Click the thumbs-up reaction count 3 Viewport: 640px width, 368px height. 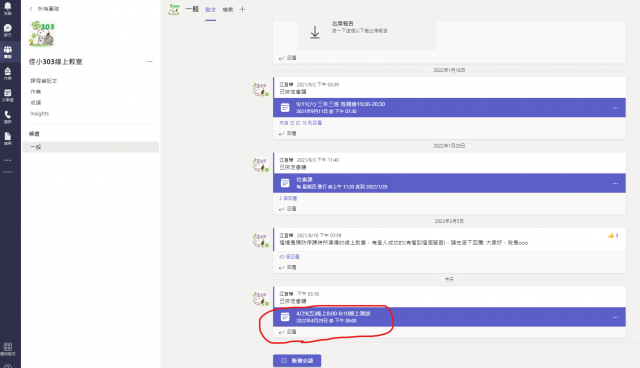coord(613,235)
